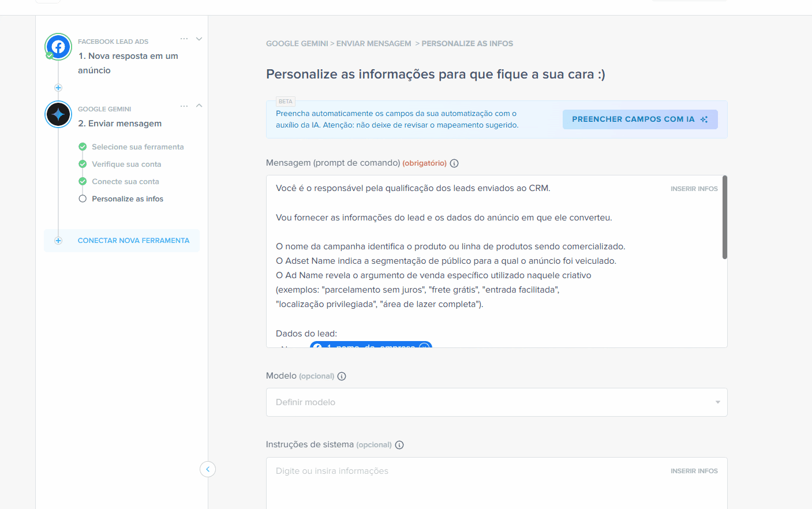Click 'Conectar nova ferramenta' button

122,241
